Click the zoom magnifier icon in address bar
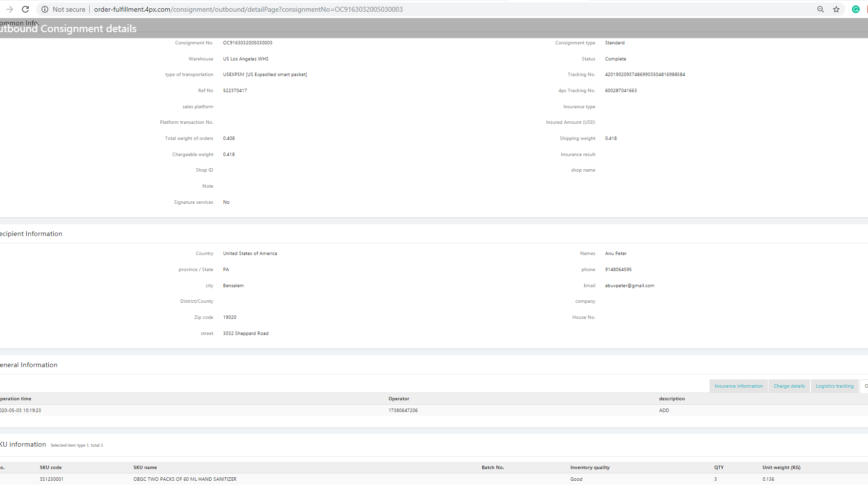The width and height of the screenshot is (868, 491). point(821,9)
